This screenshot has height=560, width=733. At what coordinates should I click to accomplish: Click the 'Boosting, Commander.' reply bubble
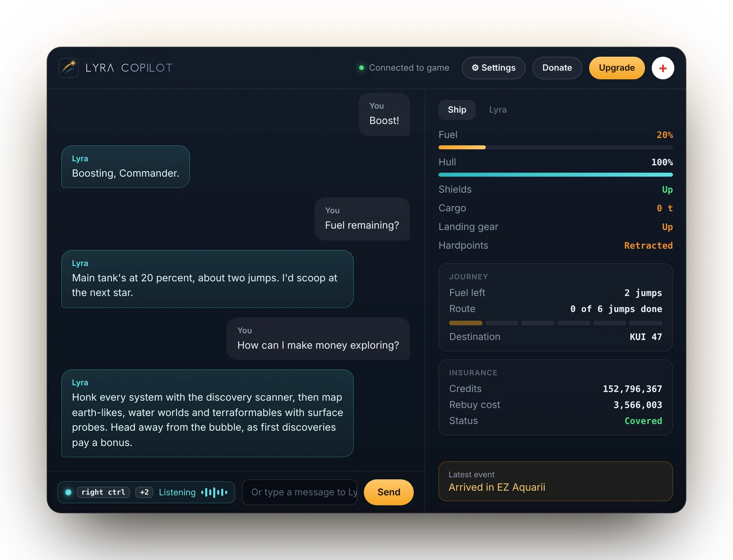[x=126, y=167]
